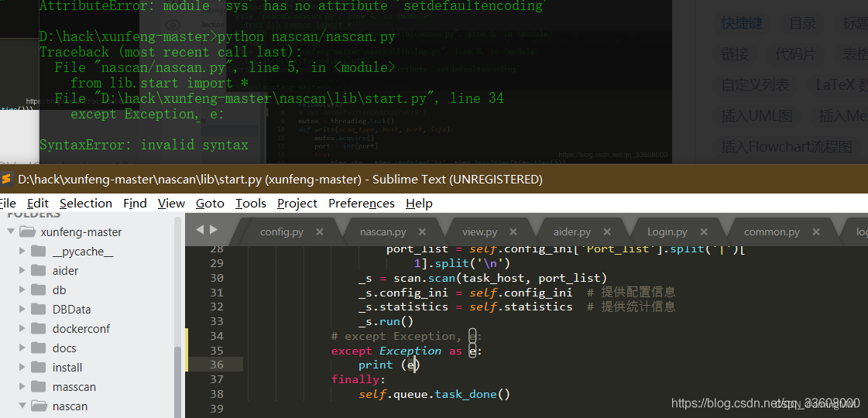Open the Edit menu
Screen dimensions: 868x418
38,203
